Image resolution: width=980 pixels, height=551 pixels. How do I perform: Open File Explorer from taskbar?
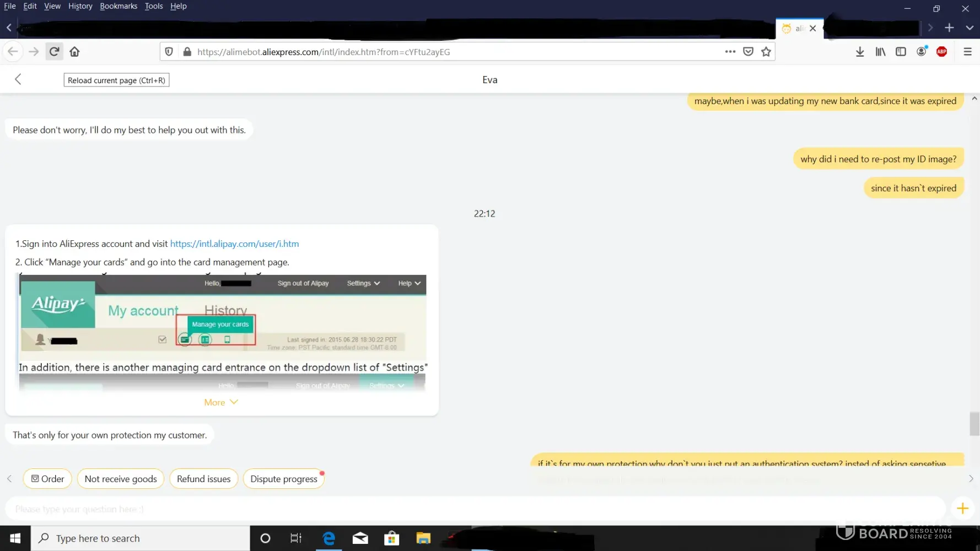(x=423, y=538)
